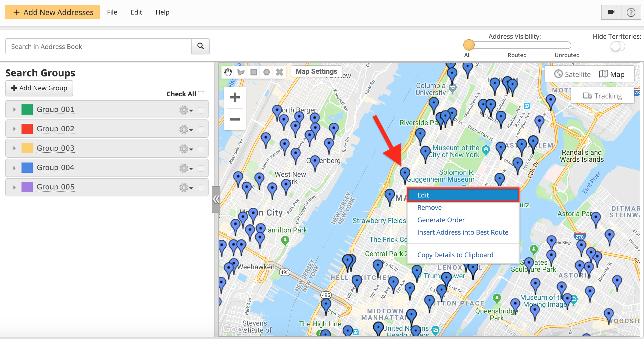644x339 pixels.
Task: Tick the Group 003 checkbox
Action: (x=201, y=149)
